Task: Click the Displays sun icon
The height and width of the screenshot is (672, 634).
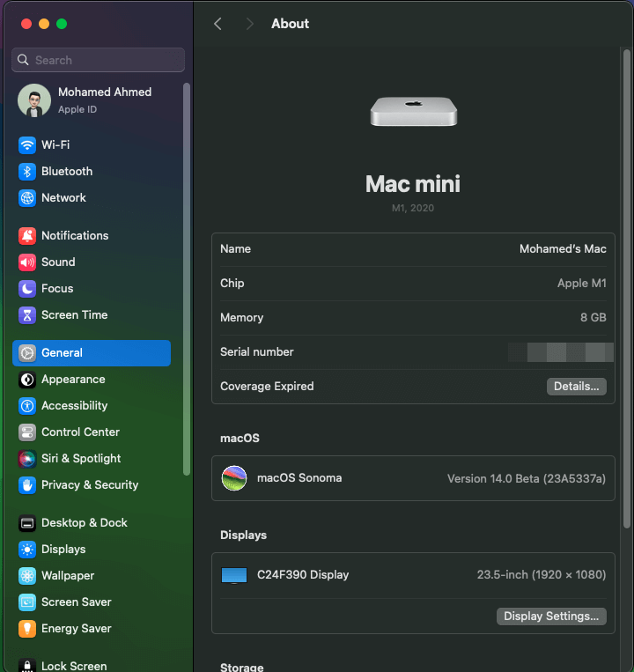Action: tap(27, 550)
